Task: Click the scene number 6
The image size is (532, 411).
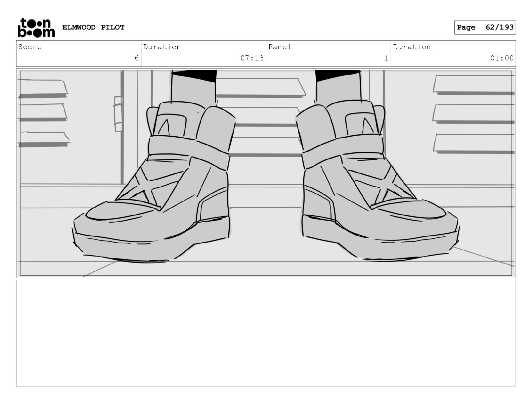Action: click(x=137, y=58)
